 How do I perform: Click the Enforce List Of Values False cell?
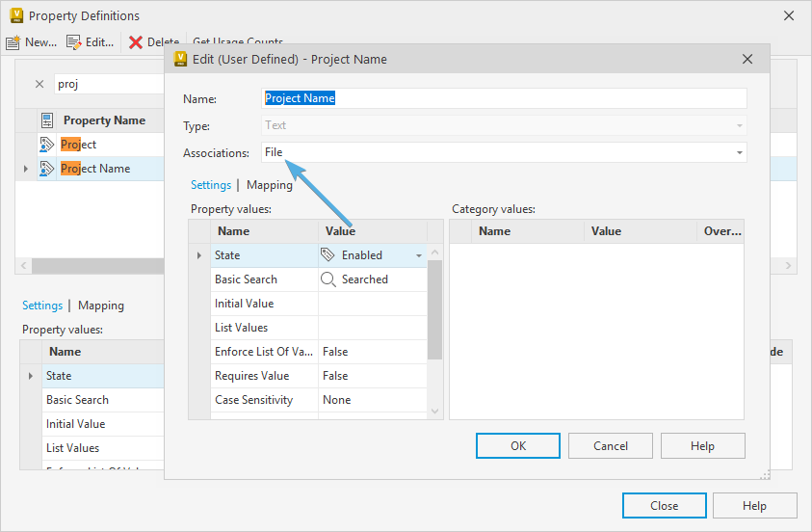(x=371, y=352)
